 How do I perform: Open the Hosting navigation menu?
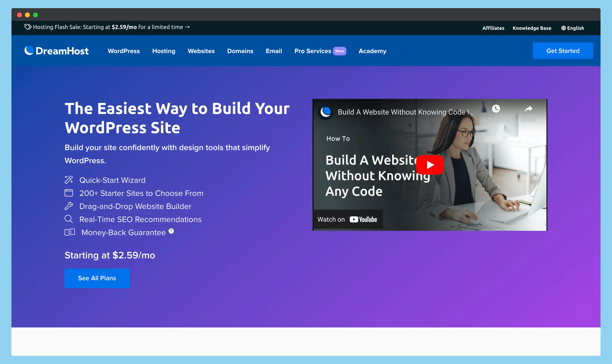pyautogui.click(x=164, y=51)
